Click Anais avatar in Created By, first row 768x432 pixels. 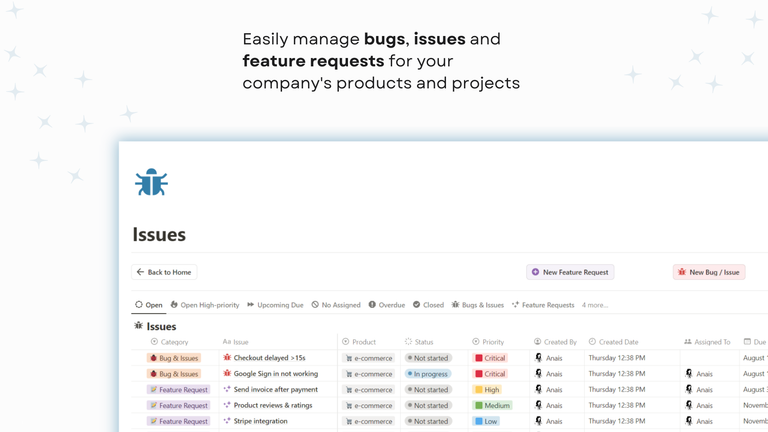point(539,358)
